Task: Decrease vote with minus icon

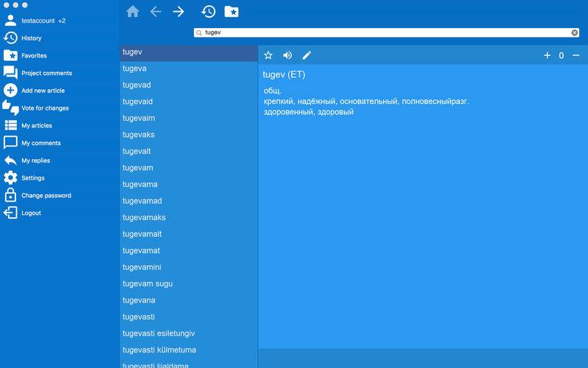Action: click(576, 56)
